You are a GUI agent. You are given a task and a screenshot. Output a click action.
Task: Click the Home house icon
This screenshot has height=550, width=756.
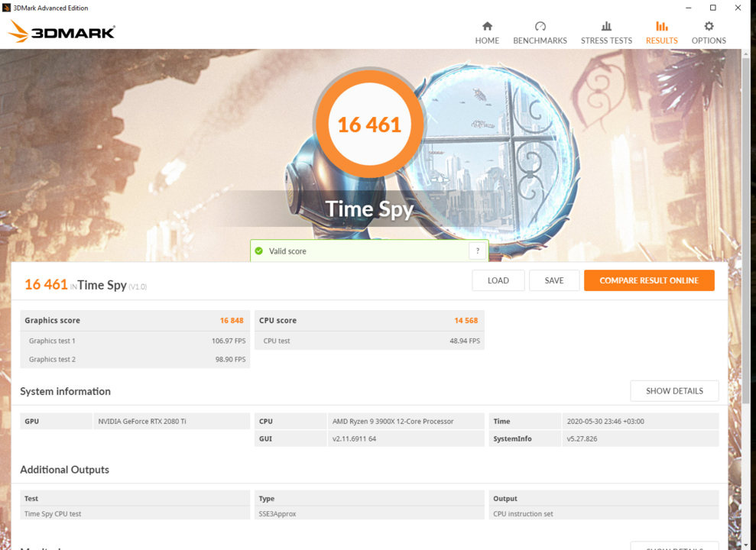(487, 26)
